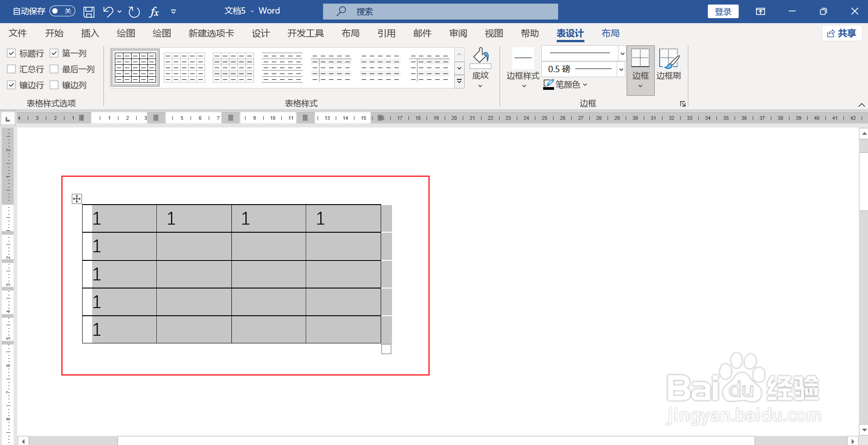Toggle the Header Row (标题行) checkbox
Viewport: 868px width, 445px height.
tap(12, 53)
